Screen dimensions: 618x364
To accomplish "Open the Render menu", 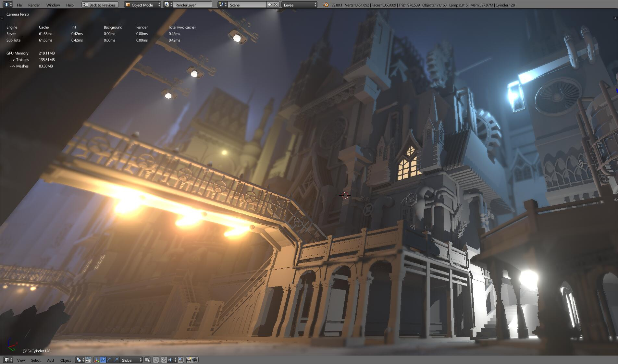I will pos(34,5).
